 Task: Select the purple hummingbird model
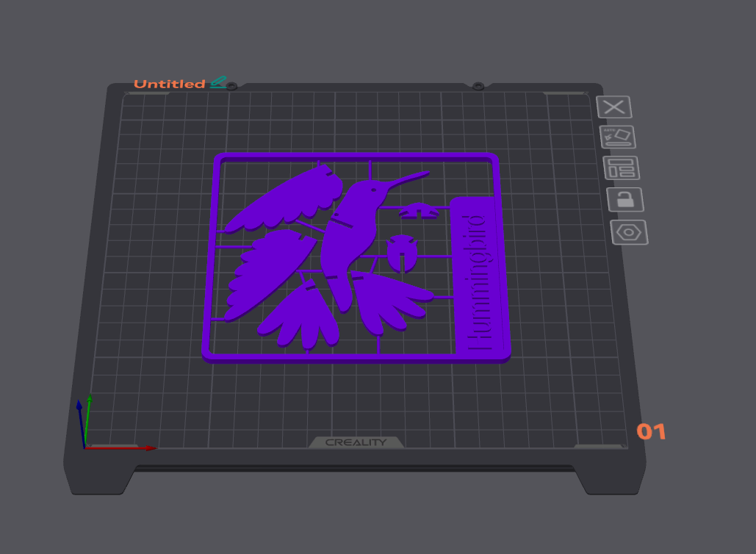click(356, 258)
